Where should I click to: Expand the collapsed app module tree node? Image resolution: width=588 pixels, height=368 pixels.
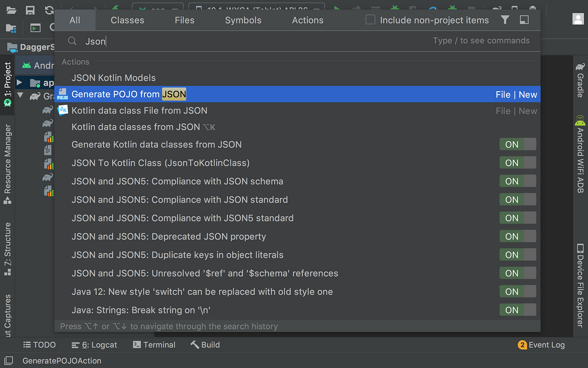[x=19, y=82]
